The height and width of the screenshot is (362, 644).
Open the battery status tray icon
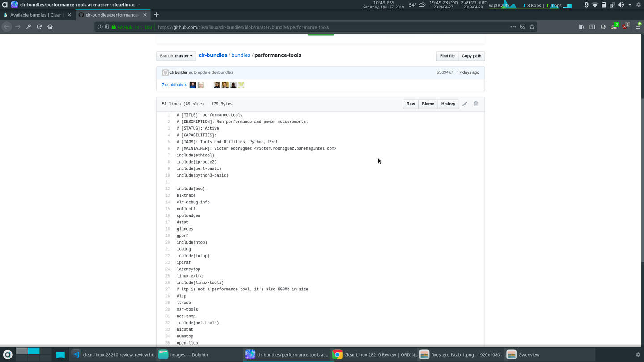tap(603, 5)
